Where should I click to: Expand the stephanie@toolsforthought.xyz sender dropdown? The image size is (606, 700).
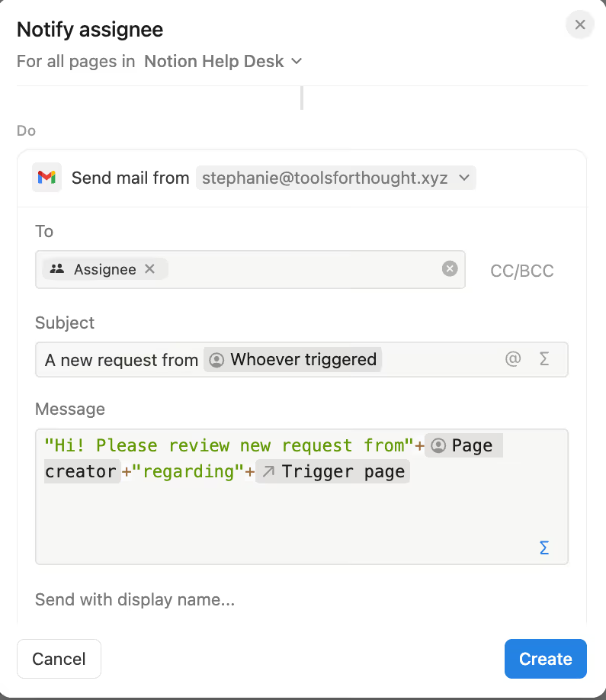point(335,178)
